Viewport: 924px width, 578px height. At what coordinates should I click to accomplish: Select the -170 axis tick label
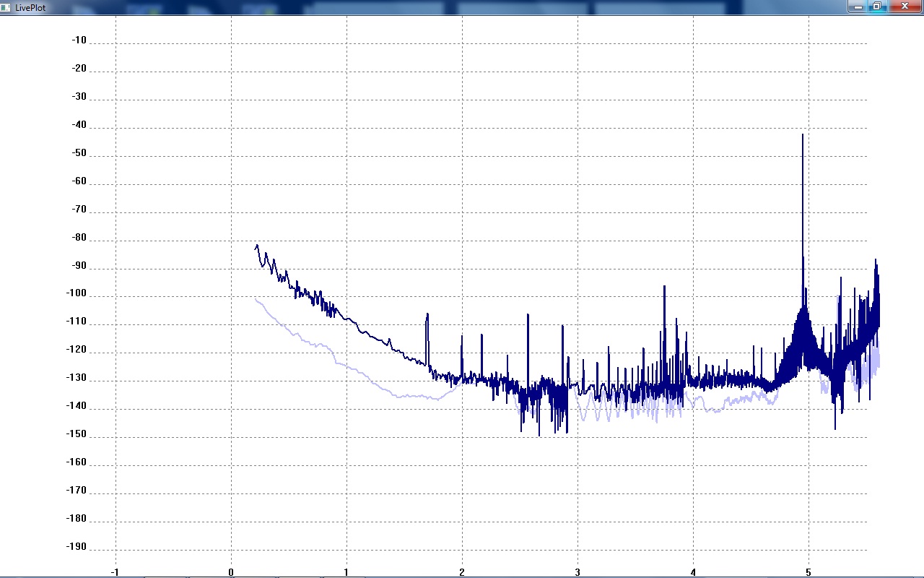click(x=77, y=491)
